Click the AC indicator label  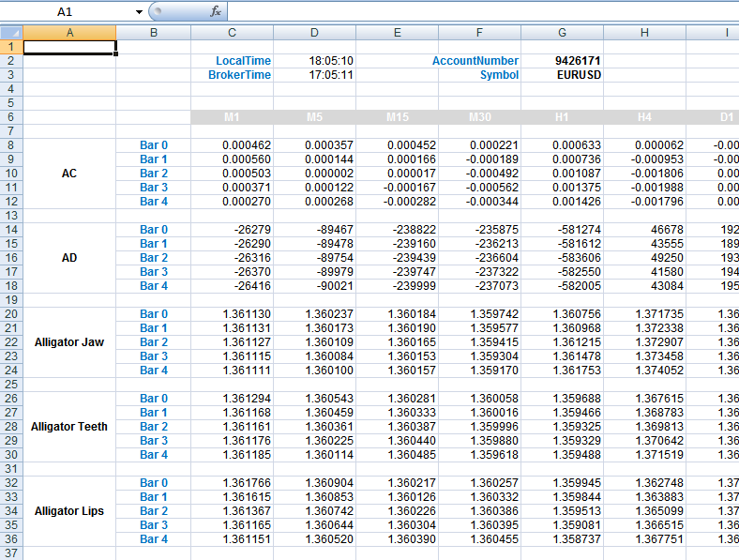point(69,174)
